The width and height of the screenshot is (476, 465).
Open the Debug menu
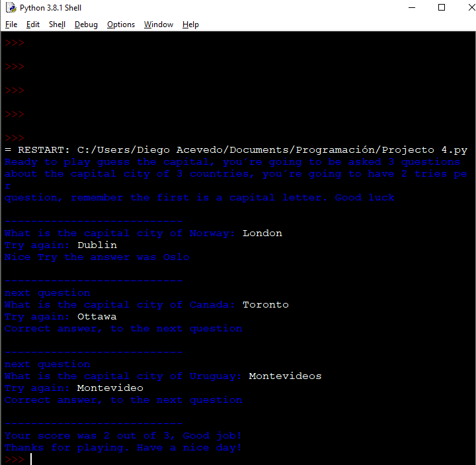86,24
